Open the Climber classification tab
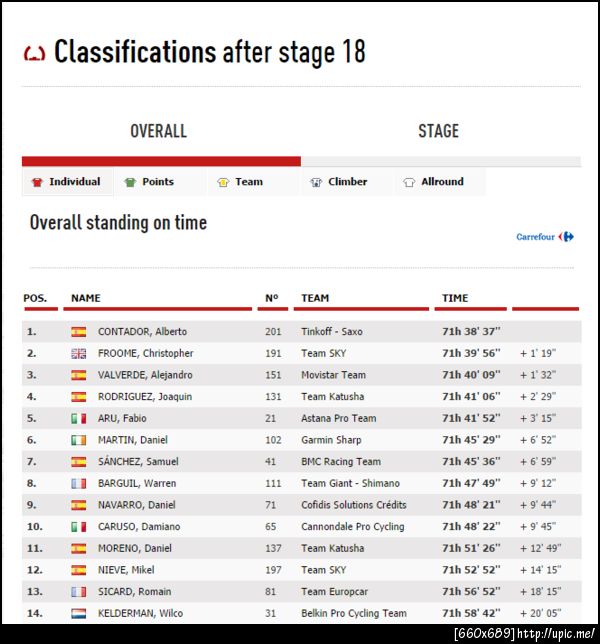The width and height of the screenshot is (600, 644). 347,182
